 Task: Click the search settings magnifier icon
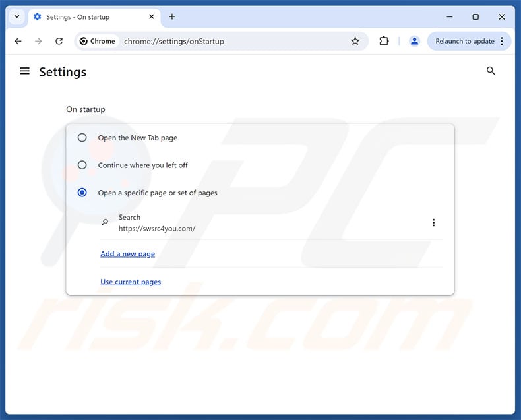click(x=491, y=71)
